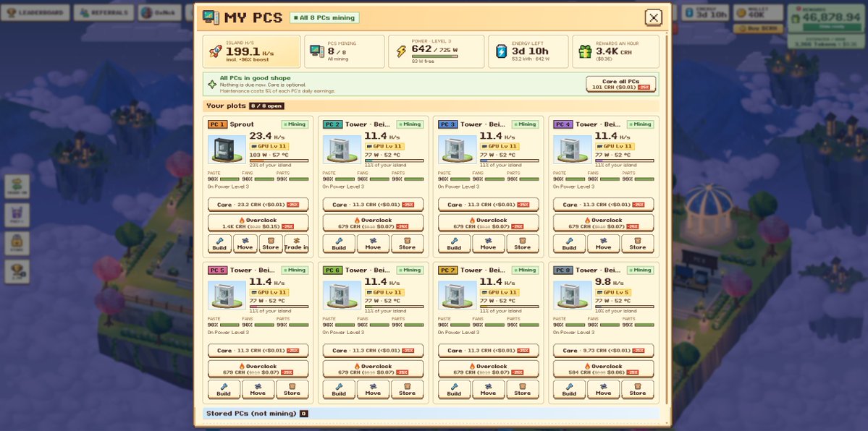The image size is (868, 431).
Task: Click Care button on PC 6
Action: click(373, 351)
